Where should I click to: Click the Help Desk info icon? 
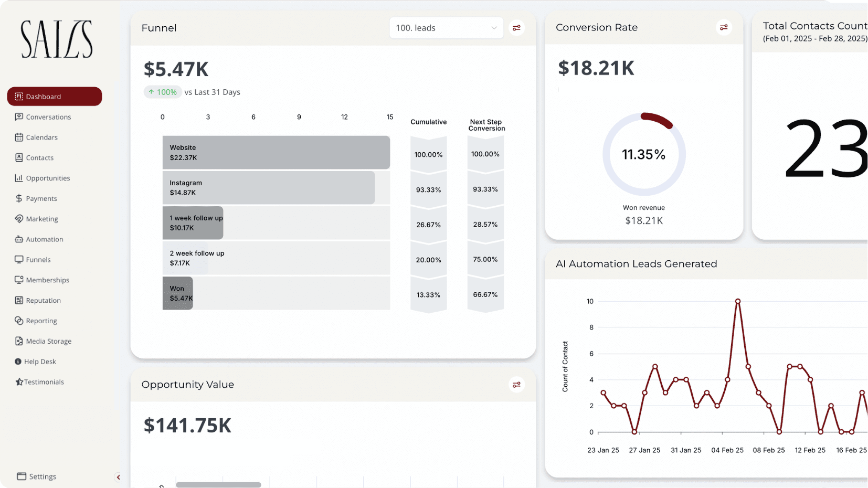pos(18,362)
